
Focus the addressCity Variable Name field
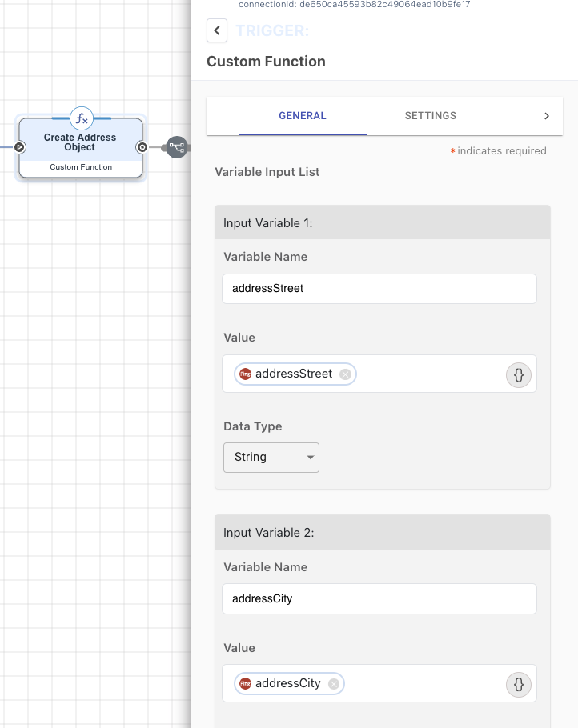[x=379, y=598]
